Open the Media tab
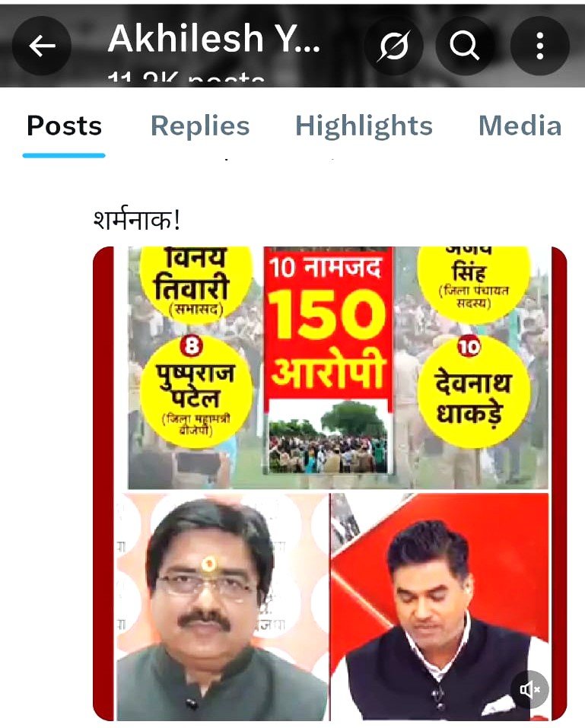585x728 pixels. coord(520,126)
